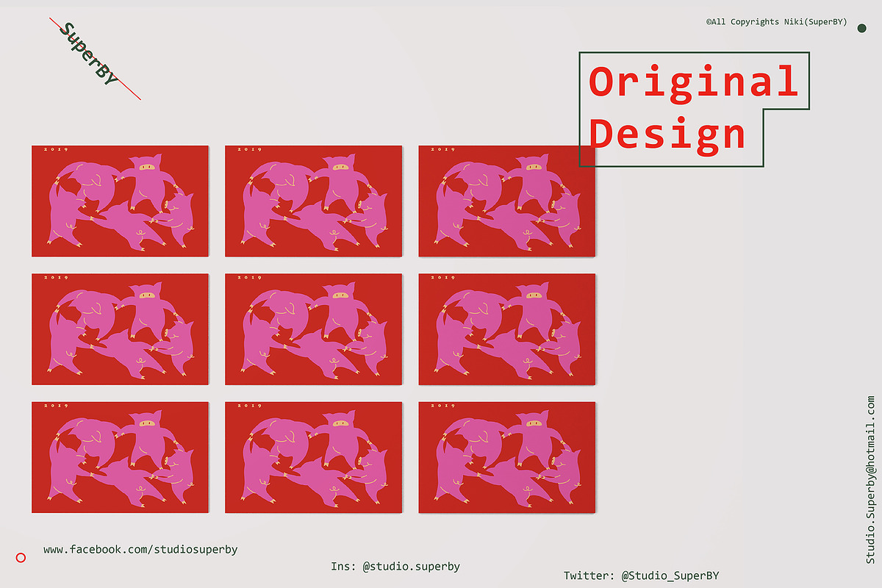This screenshot has height=588, width=882.
Task: Click the Original Design title box
Action: (694, 109)
